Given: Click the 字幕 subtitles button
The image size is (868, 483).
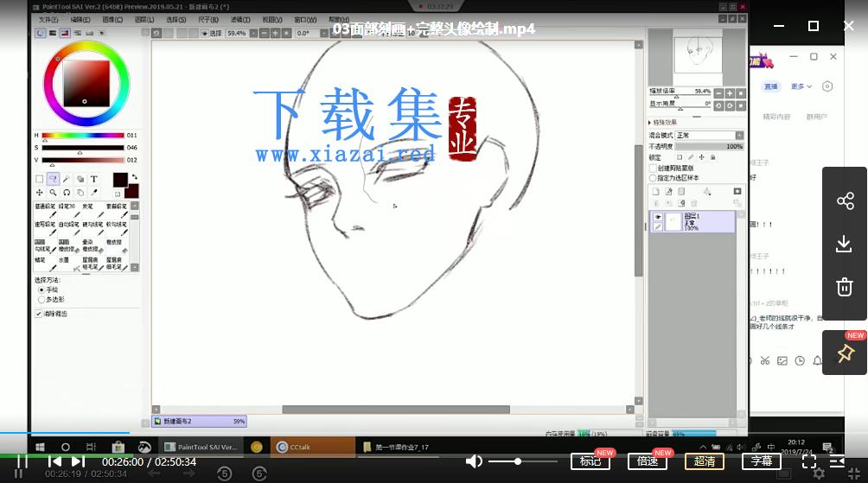Looking at the screenshot, I should coord(761,461).
